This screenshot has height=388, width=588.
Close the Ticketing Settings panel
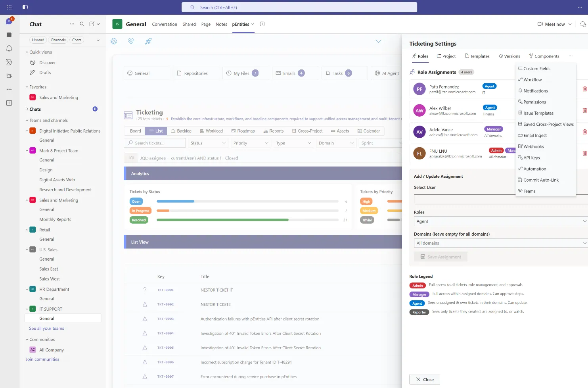[425, 380]
